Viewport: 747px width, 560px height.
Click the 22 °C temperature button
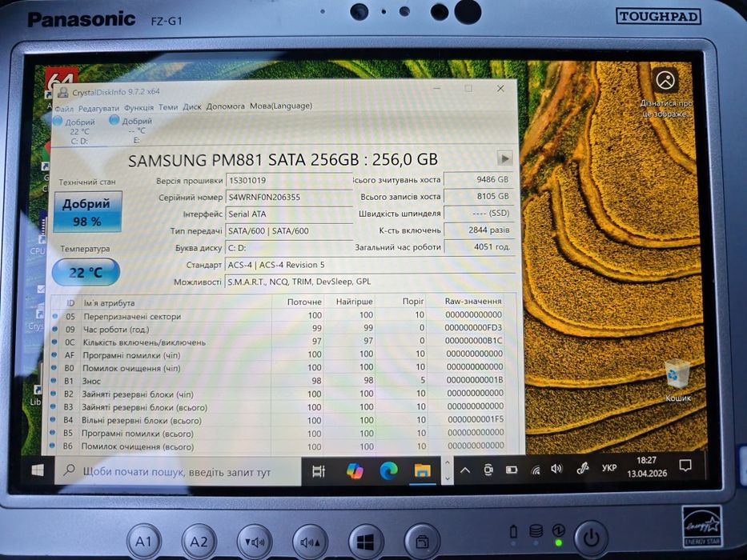[86, 272]
